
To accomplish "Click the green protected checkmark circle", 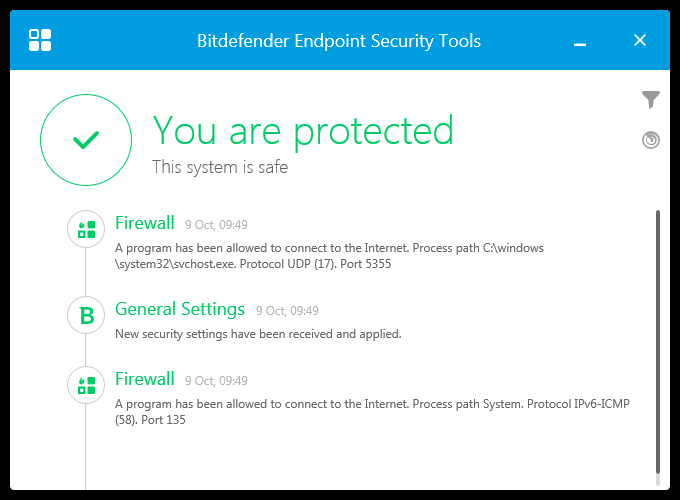I will 86,141.
